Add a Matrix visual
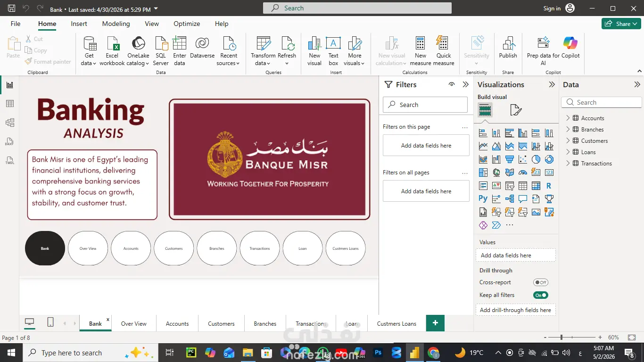Image resolution: width=644 pixels, height=362 pixels. 536,186
